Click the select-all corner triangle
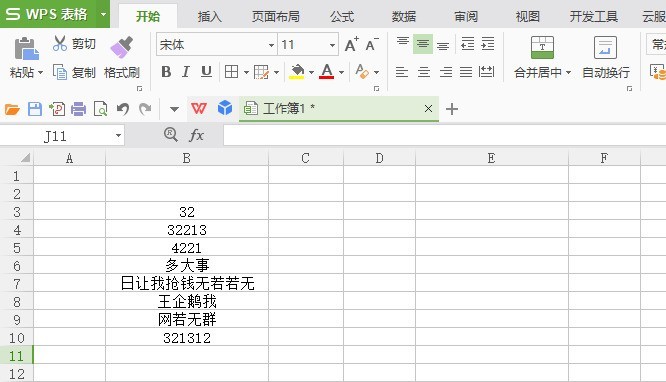The image size is (666, 382). 25,158
